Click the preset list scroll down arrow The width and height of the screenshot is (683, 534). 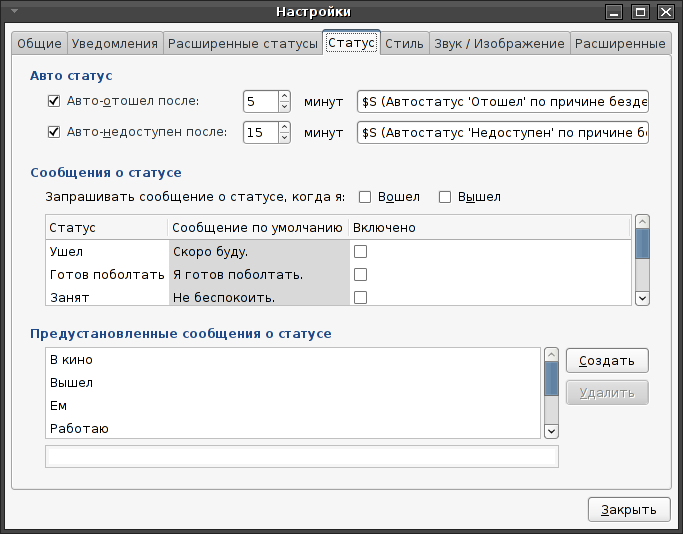[x=551, y=431]
